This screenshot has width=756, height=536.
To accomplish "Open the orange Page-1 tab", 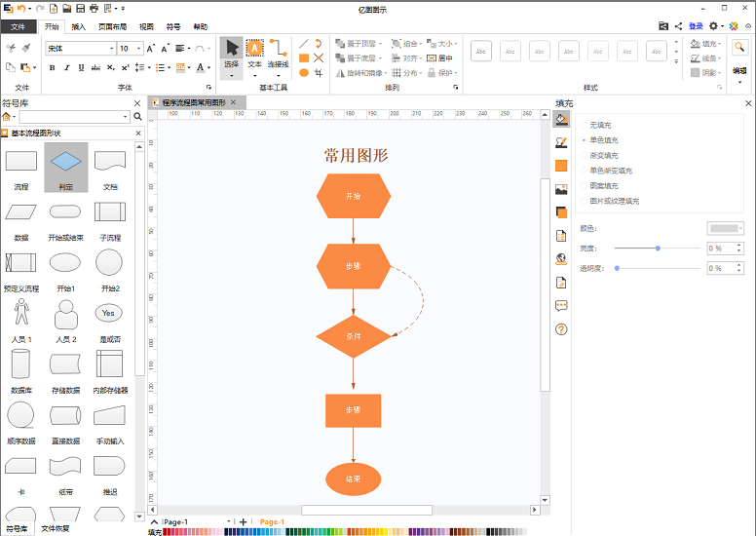I will (272, 521).
